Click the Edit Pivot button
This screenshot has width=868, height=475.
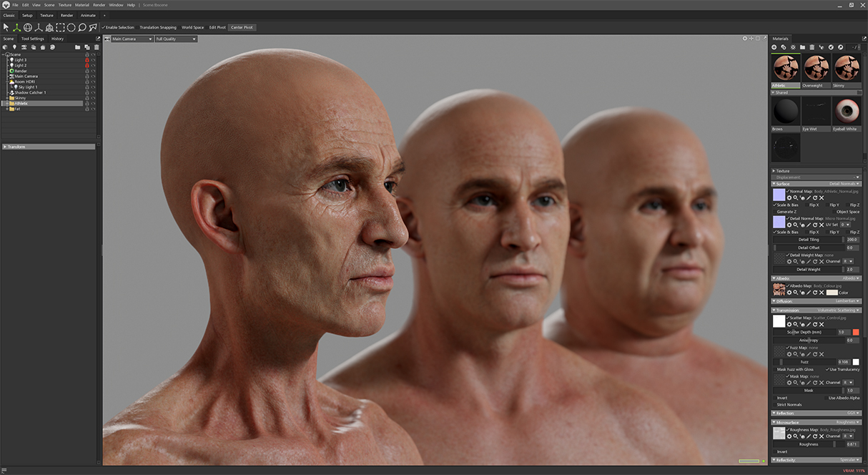217,27
